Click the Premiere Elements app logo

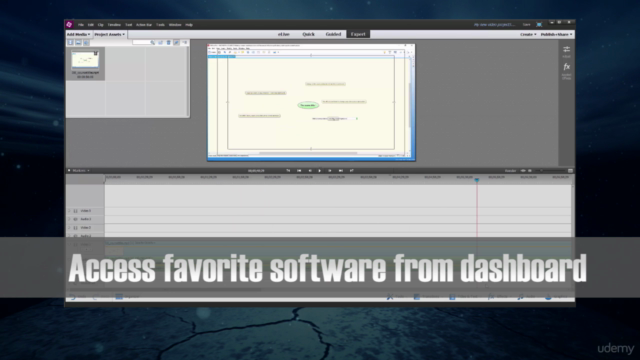tap(69, 24)
